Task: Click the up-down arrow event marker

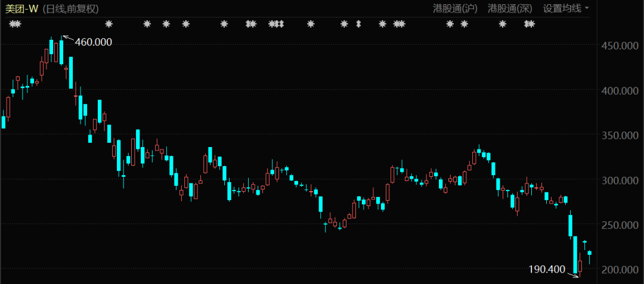Action: [358, 24]
